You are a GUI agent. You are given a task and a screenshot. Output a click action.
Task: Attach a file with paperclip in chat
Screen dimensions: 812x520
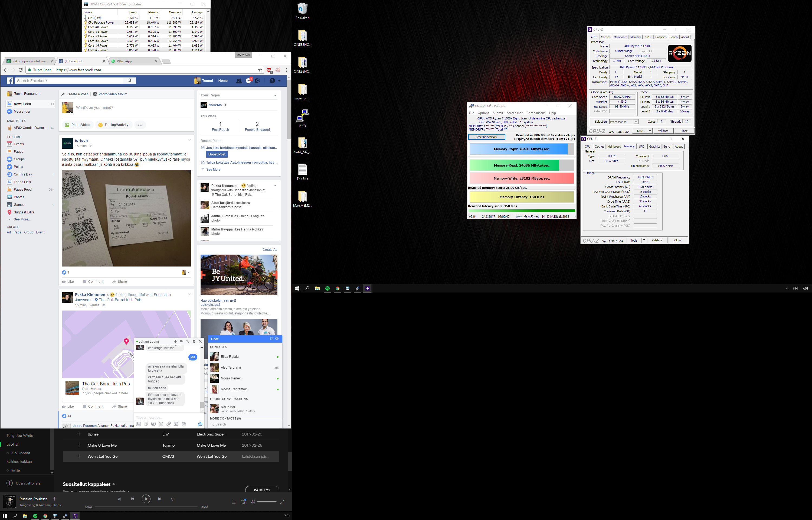(x=169, y=424)
